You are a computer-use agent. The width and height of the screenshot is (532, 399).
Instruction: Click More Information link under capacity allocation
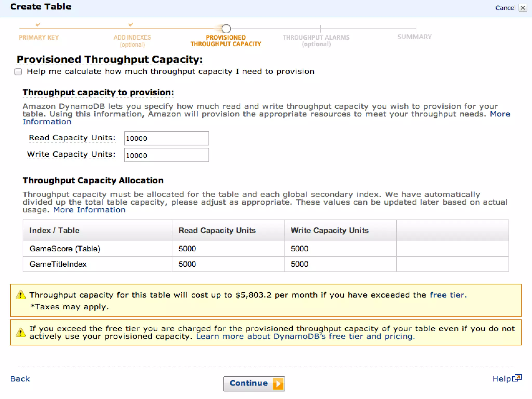[89, 210]
